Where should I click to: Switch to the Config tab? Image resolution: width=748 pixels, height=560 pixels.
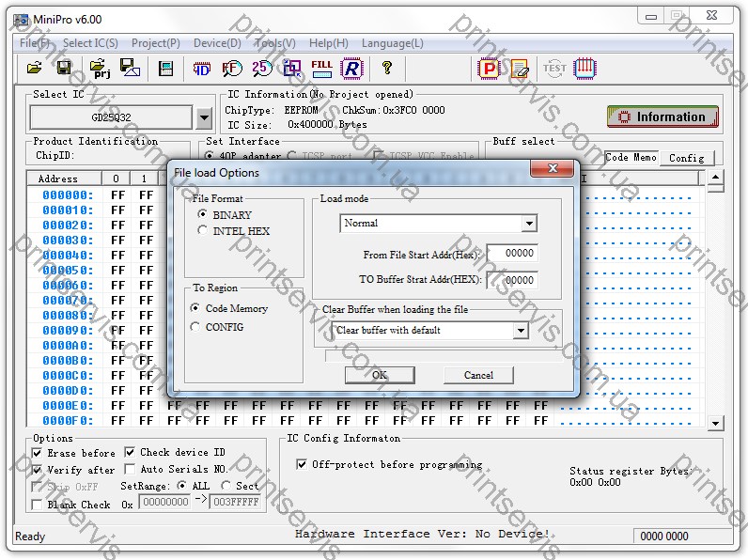[687, 158]
